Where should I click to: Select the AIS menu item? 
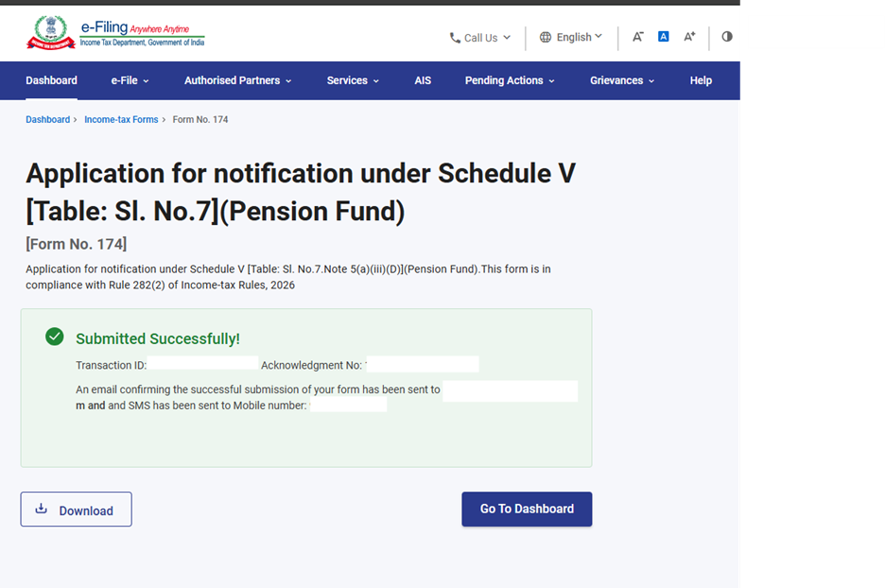(423, 80)
